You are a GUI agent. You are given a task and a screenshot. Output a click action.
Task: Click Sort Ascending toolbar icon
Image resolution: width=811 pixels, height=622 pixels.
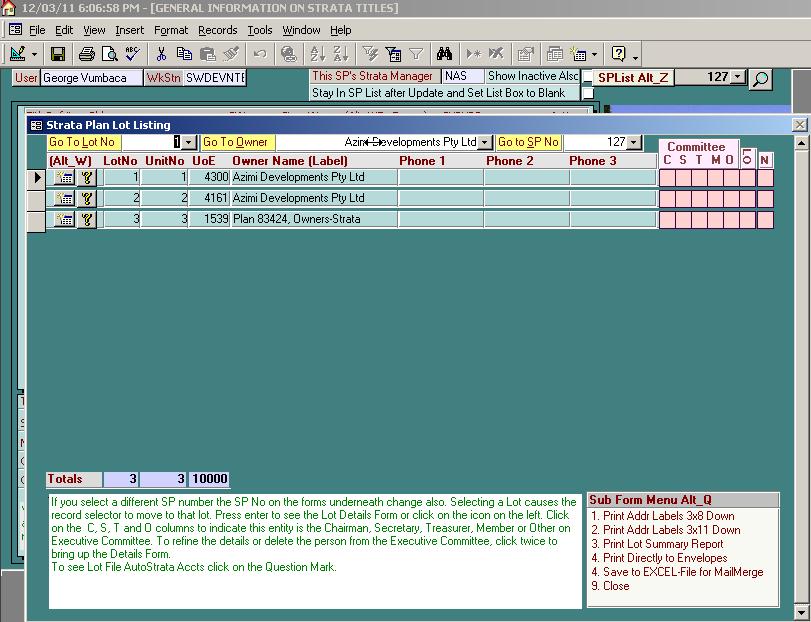317,54
